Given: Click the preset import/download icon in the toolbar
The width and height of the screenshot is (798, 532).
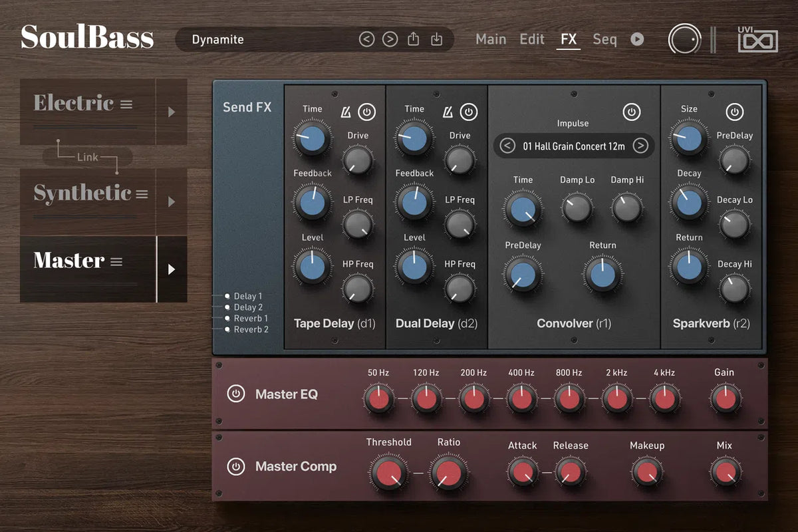Looking at the screenshot, I should [436, 39].
